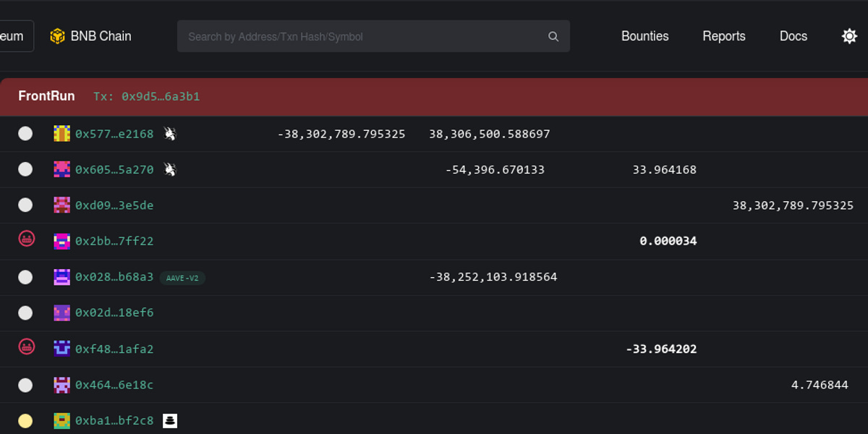The height and width of the screenshot is (434, 868).
Task: Click the red bot icon on the 0x2bb…7ff22 row
Action: coord(27,239)
